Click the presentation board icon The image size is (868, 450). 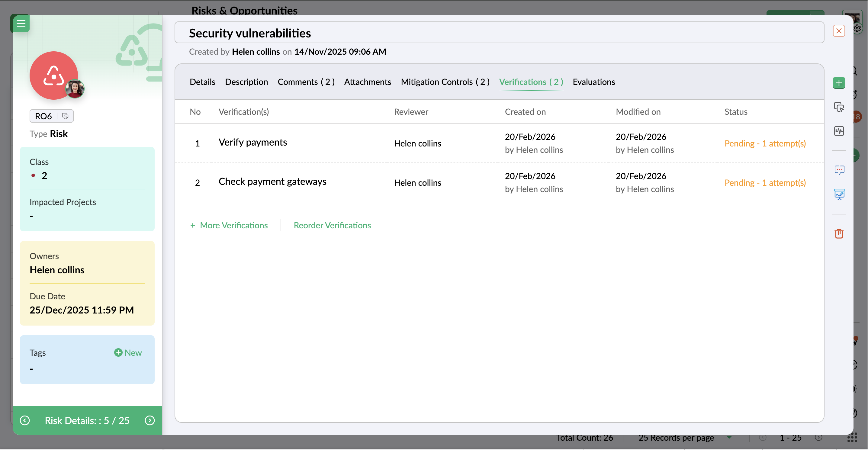coord(839,194)
